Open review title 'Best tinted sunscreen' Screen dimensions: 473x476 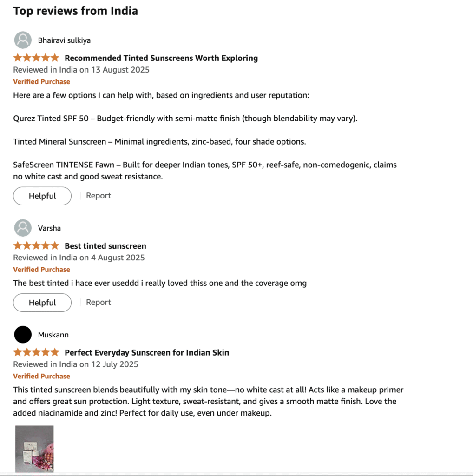point(105,246)
